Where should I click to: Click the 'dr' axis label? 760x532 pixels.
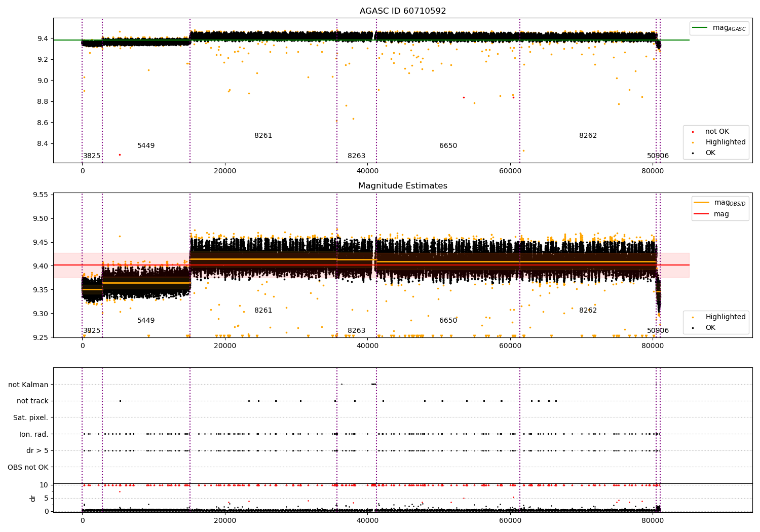[x=33, y=498]
